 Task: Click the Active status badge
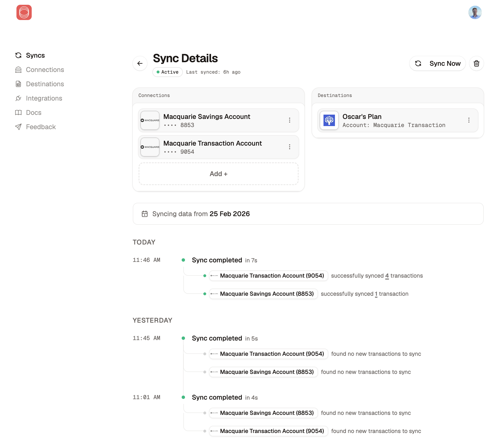tap(167, 72)
